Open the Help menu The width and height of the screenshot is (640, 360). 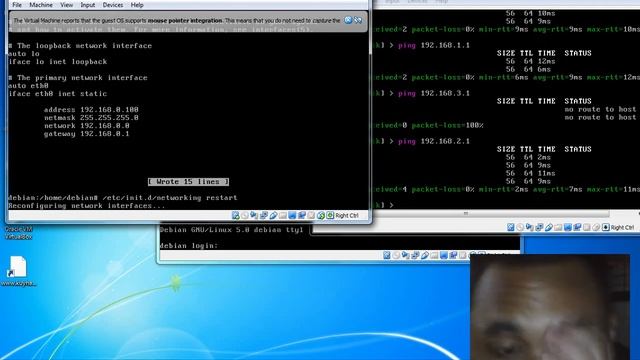(x=137, y=5)
